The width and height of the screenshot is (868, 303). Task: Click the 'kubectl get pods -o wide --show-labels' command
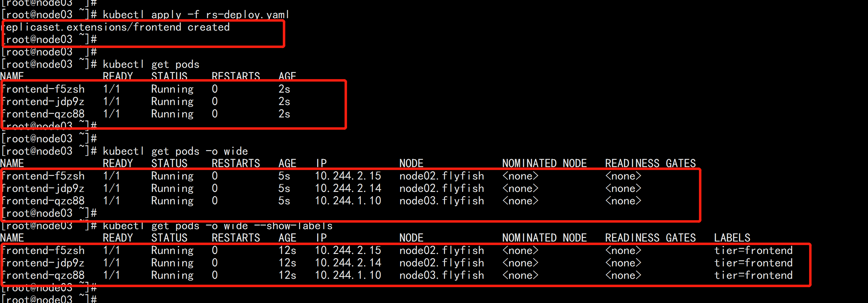click(x=218, y=226)
